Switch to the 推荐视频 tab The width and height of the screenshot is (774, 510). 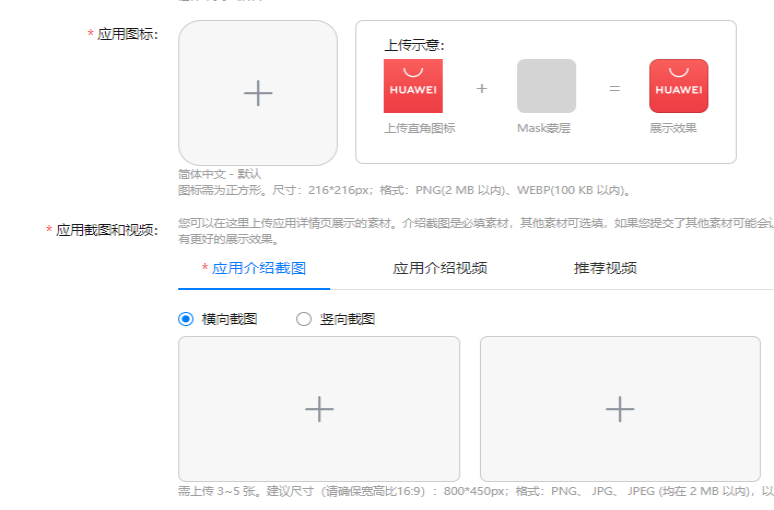pyautogui.click(x=605, y=268)
